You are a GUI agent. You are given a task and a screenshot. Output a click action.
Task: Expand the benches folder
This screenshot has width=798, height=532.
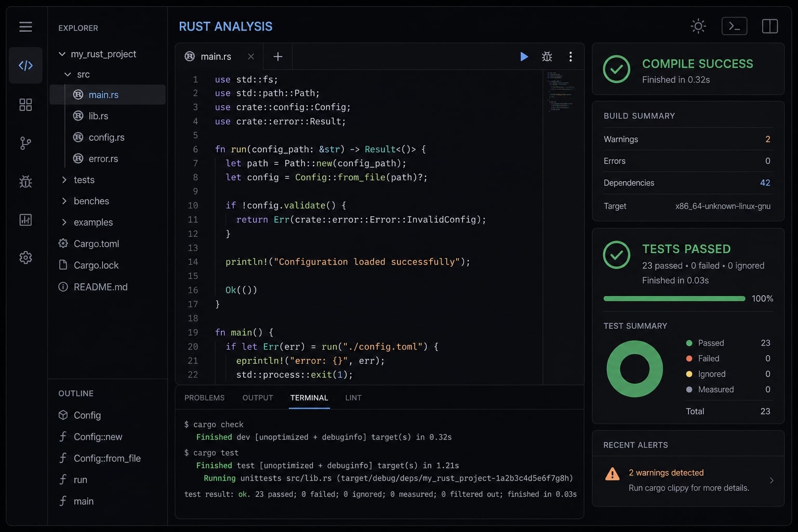coord(64,201)
